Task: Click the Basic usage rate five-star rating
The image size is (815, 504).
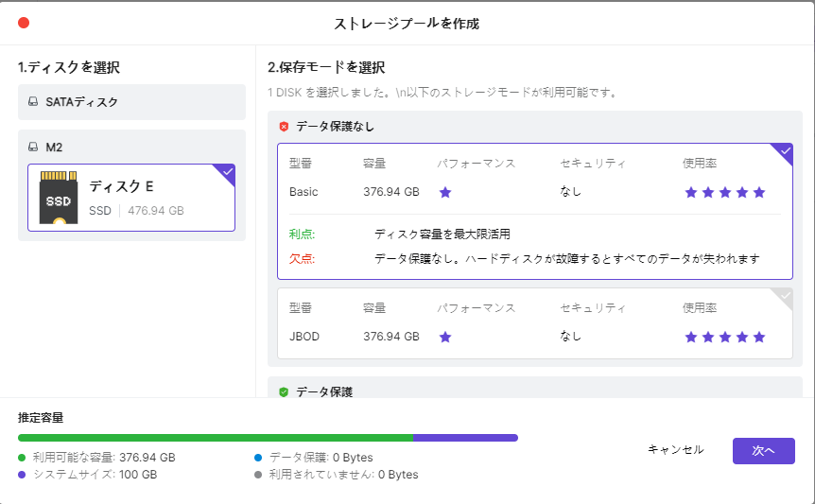Action: click(724, 192)
